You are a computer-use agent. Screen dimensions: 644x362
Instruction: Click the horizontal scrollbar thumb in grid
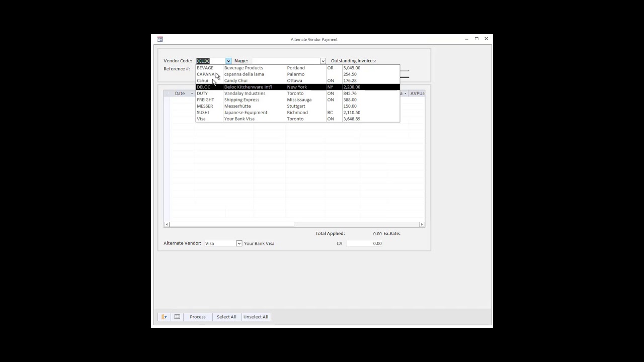click(x=231, y=224)
